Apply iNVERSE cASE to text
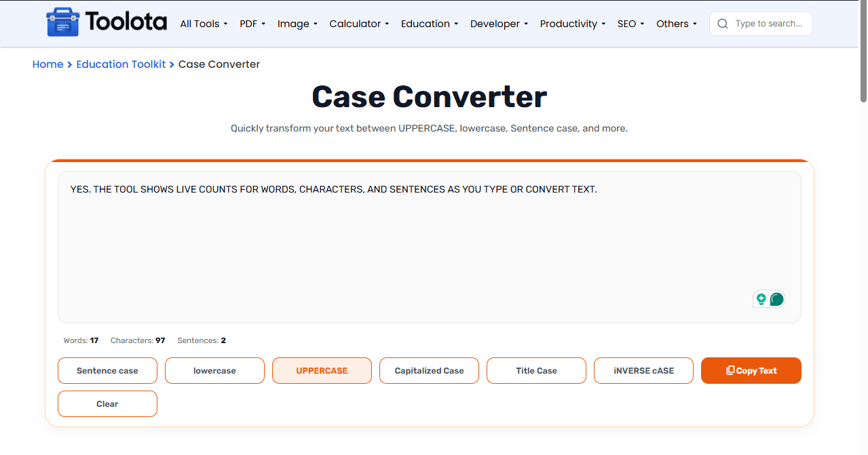The height and width of the screenshot is (455, 868). tap(643, 371)
